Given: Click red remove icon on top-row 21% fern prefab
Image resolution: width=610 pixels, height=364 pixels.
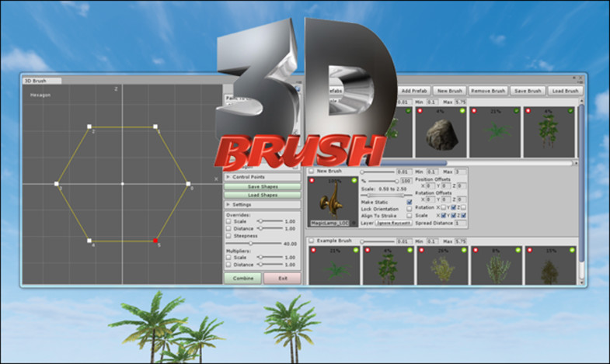Looking at the screenshot, I should point(474,111).
